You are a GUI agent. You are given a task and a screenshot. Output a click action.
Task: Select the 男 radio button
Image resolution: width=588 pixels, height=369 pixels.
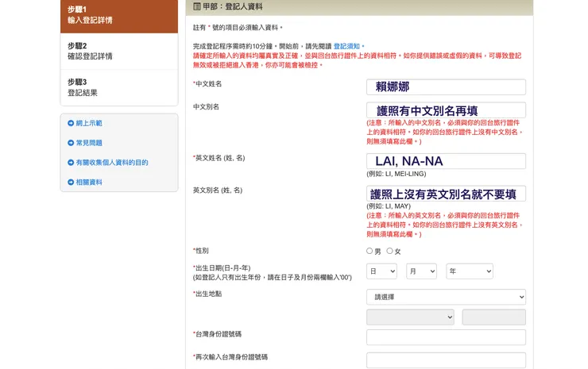click(369, 251)
